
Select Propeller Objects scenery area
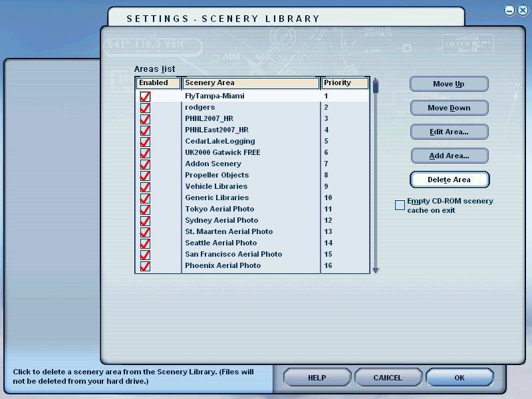point(217,175)
